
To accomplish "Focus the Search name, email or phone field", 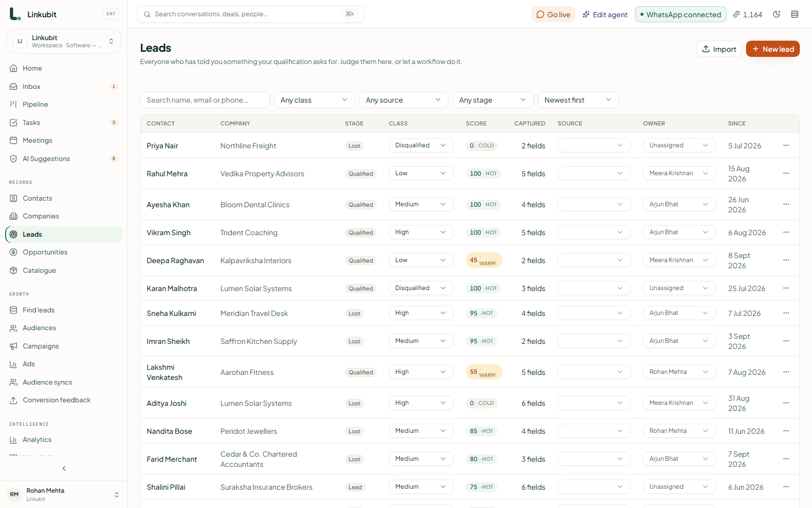I will click(205, 100).
